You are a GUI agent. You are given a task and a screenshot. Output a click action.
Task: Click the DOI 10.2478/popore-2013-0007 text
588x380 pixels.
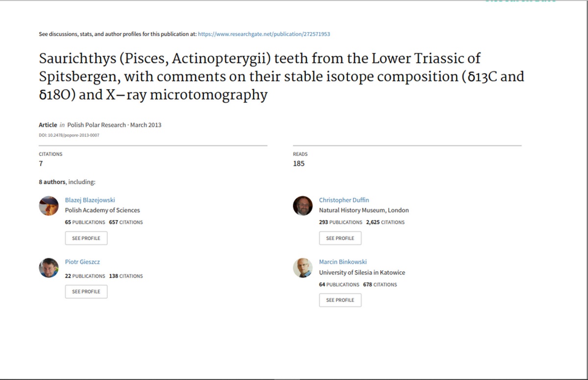coord(69,135)
